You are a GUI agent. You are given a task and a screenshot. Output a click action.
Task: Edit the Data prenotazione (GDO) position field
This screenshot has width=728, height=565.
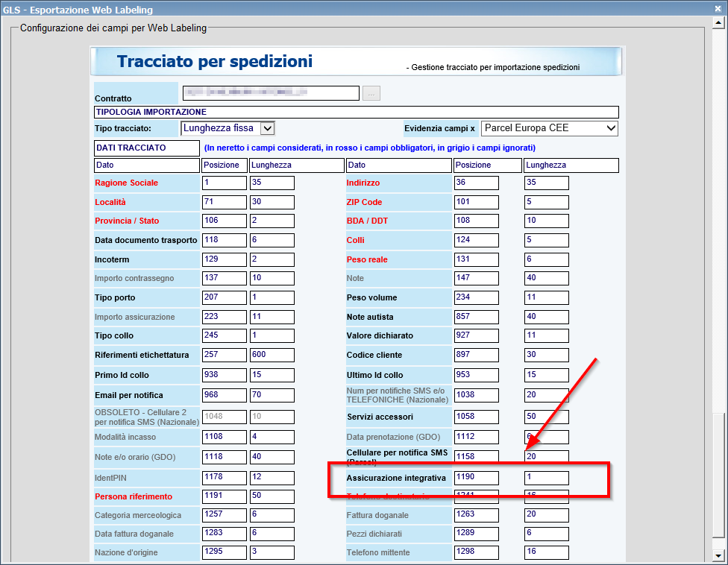click(x=477, y=437)
